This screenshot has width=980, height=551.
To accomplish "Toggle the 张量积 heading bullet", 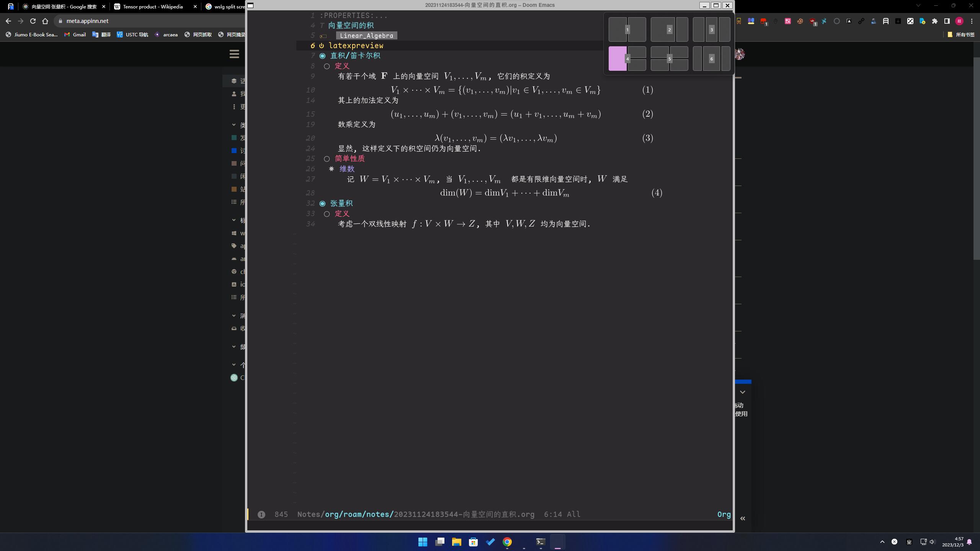I will tap(322, 204).
